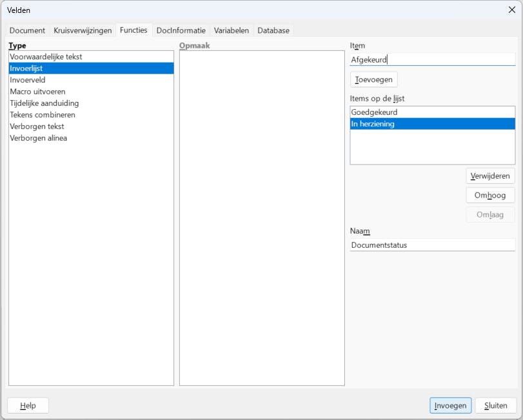The image size is (523, 420).
Task: Select 'Verborgen alinea' in Type list
Action: pyautogui.click(x=38, y=138)
